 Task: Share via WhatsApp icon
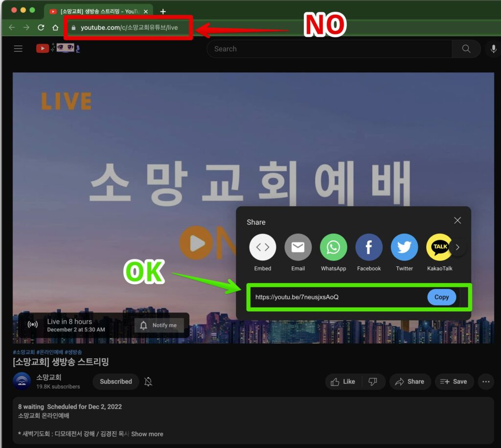click(333, 247)
